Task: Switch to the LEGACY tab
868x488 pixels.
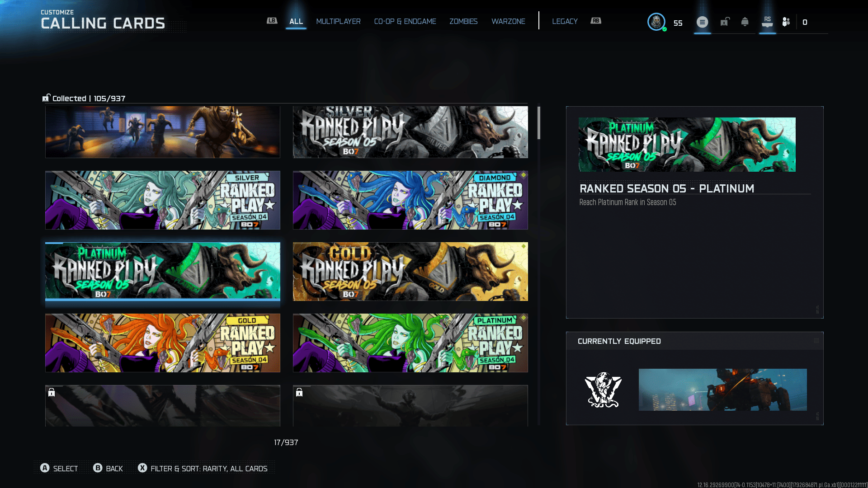Action: pyautogui.click(x=565, y=21)
